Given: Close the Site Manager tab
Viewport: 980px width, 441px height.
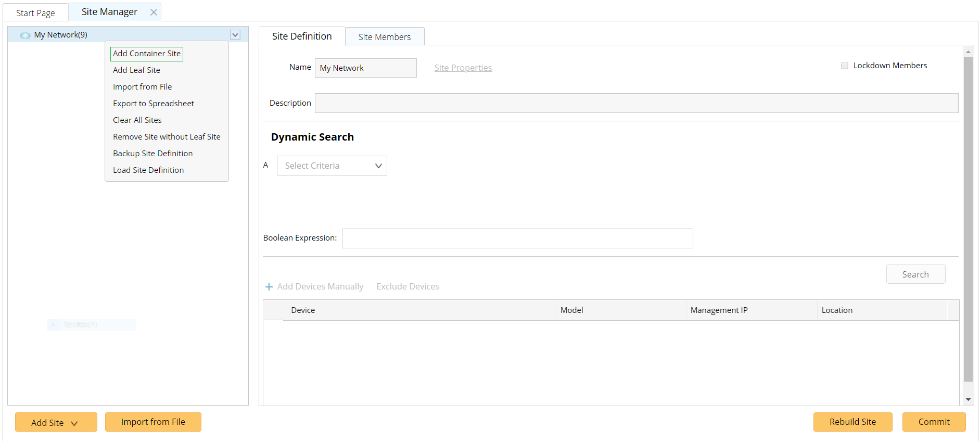Looking at the screenshot, I should click(154, 12).
